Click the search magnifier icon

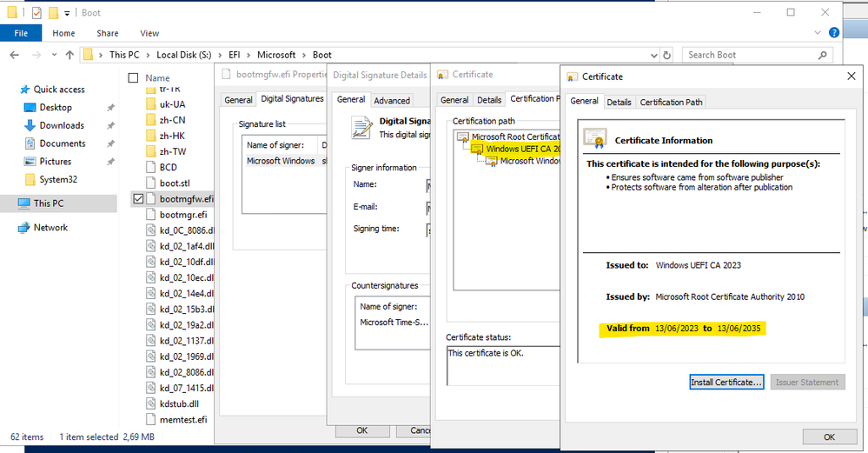pos(823,55)
